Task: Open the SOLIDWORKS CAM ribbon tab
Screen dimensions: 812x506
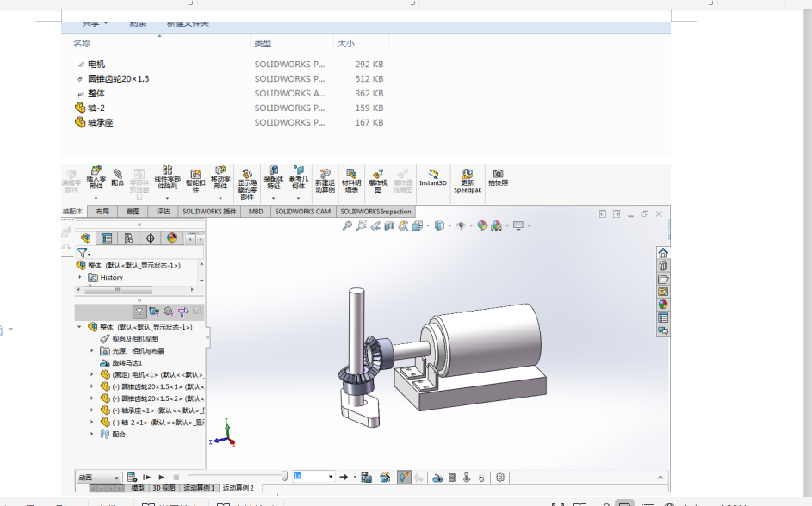Action: point(304,211)
